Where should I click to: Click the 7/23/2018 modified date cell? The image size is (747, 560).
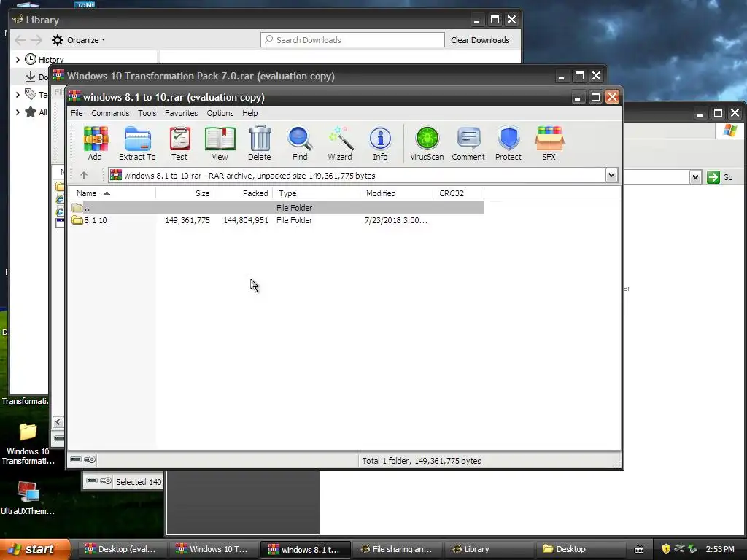click(396, 220)
